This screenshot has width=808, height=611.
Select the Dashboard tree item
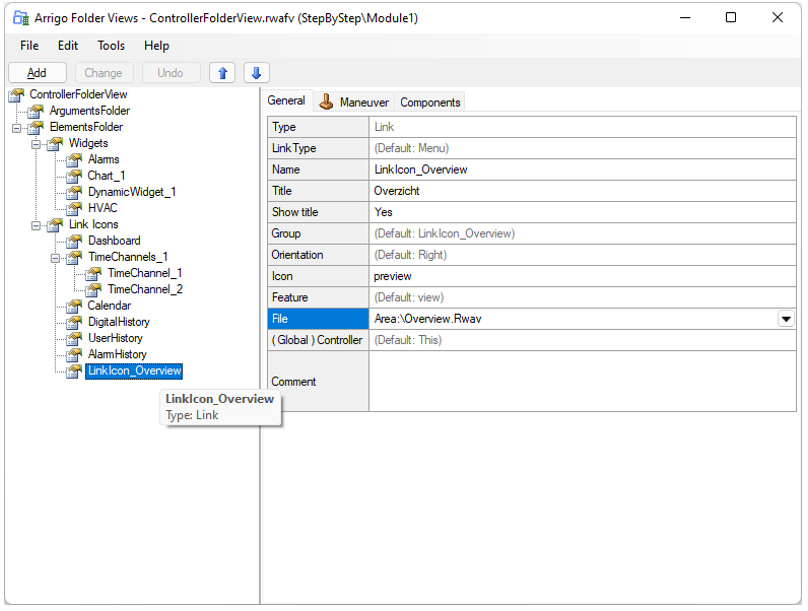point(114,241)
